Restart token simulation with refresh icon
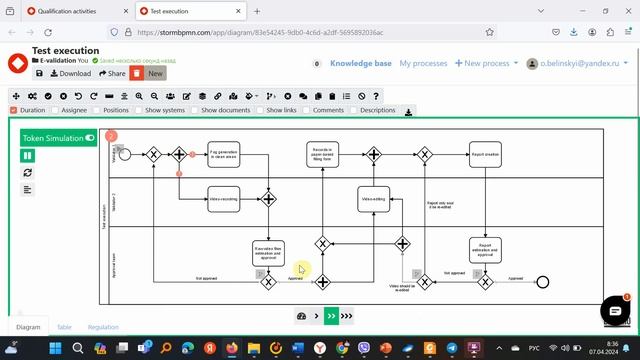Screen dimensions: 640x360 [x=27, y=173]
